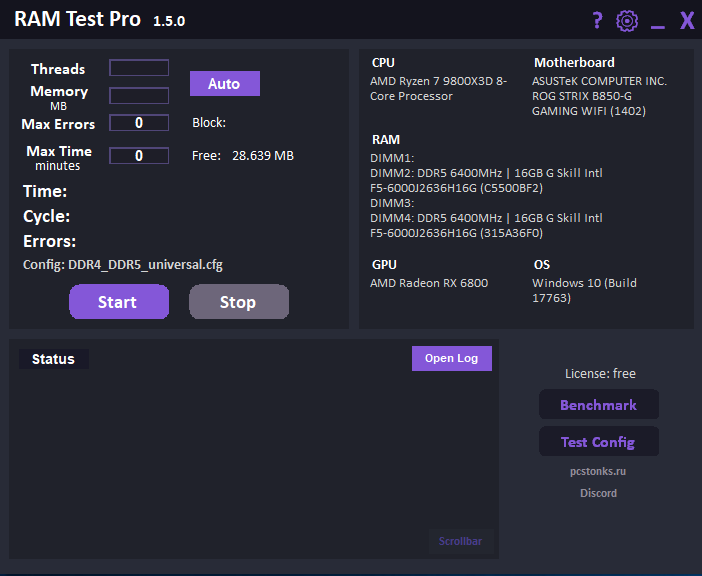Click the F5-6000J2636H16G (315A36F0) part number
The width and height of the screenshot is (702, 576).
click(x=456, y=233)
